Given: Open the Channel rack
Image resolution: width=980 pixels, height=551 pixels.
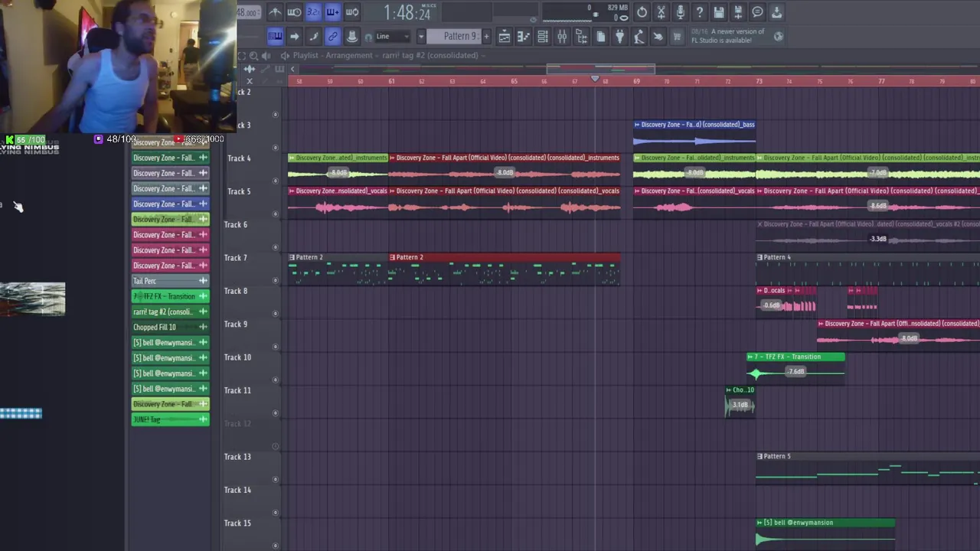Looking at the screenshot, I should [x=543, y=37].
